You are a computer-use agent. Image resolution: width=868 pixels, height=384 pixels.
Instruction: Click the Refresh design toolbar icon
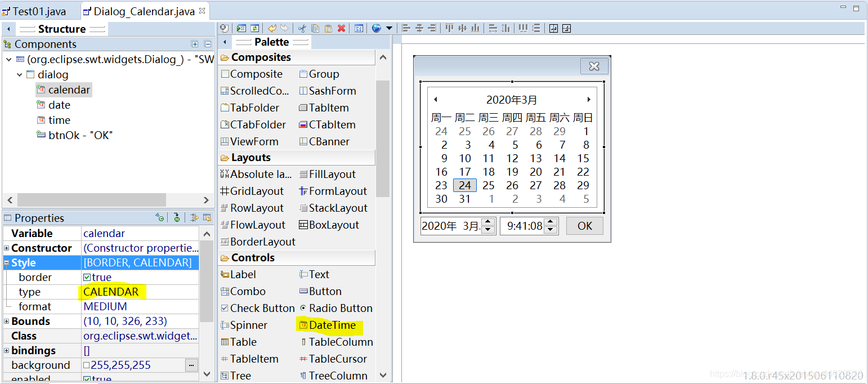[254, 28]
